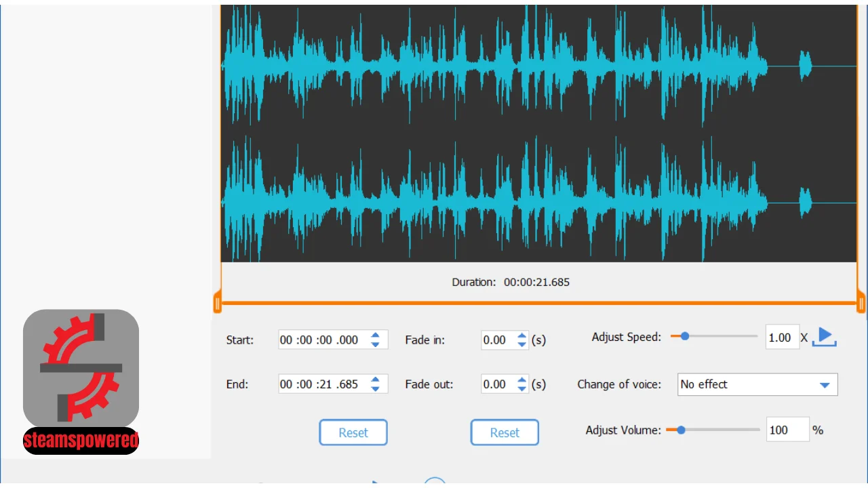Decrease Fade out value with down arrow

click(521, 389)
